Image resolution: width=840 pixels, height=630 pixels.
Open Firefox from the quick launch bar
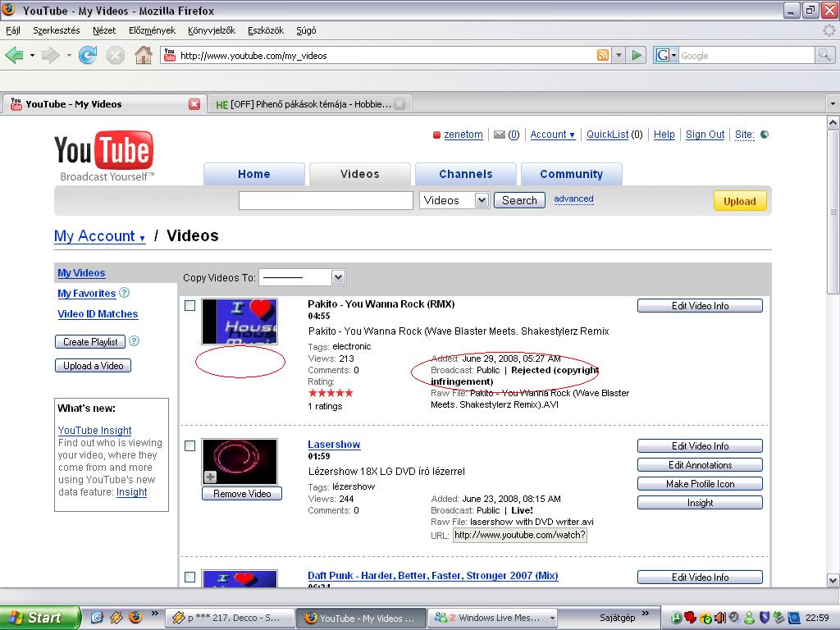pyautogui.click(x=135, y=617)
